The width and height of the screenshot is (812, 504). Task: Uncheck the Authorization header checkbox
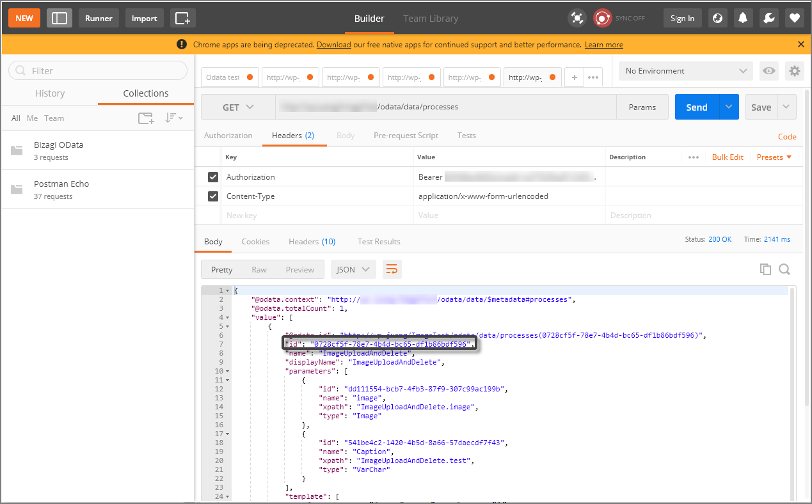pos(213,177)
